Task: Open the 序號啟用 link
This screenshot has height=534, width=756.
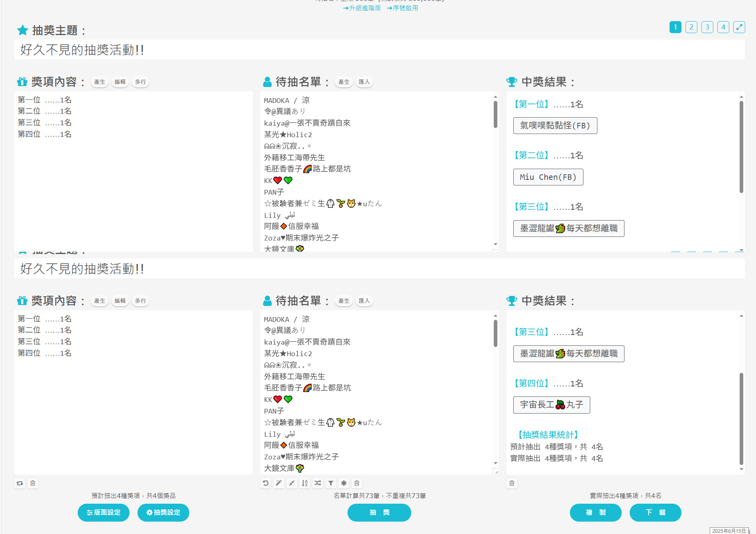Action: click(x=403, y=8)
